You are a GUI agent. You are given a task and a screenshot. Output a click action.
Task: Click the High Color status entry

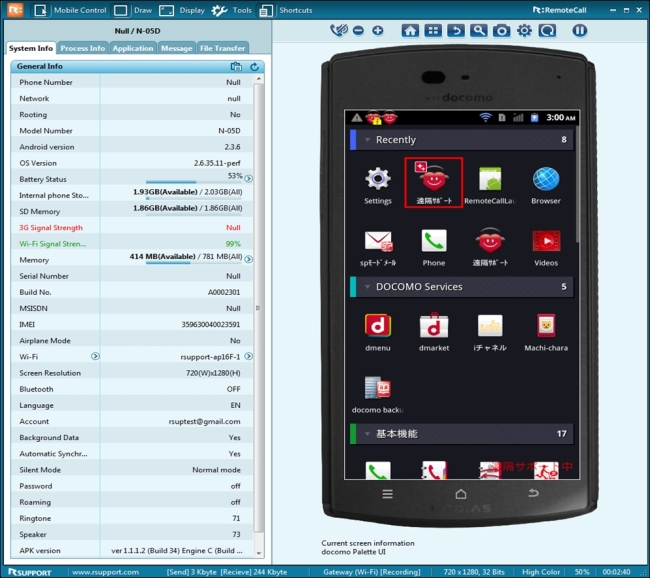pos(541,572)
